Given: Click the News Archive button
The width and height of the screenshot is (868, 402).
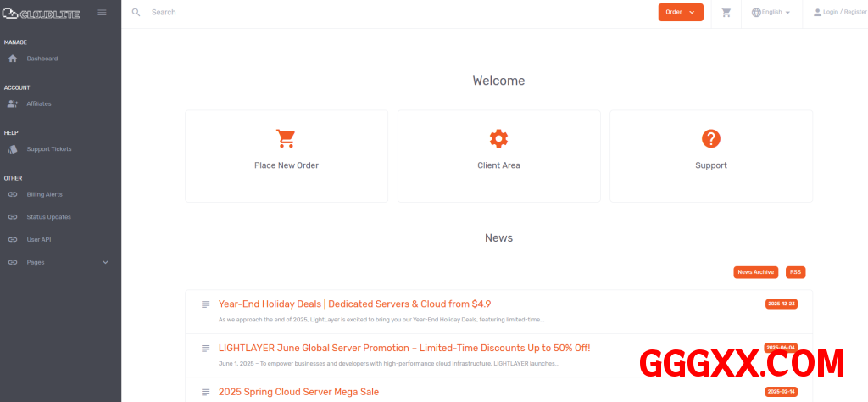Looking at the screenshot, I should click(x=755, y=272).
